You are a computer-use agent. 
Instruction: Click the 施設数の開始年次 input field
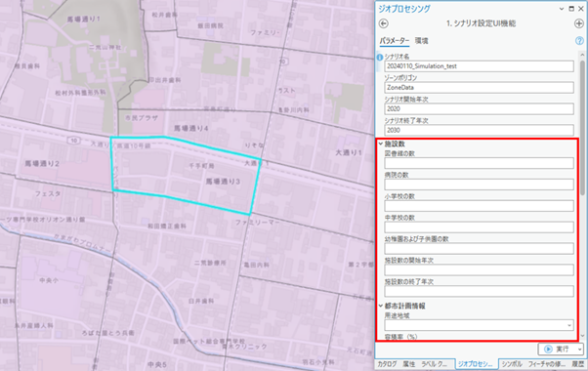tap(479, 269)
